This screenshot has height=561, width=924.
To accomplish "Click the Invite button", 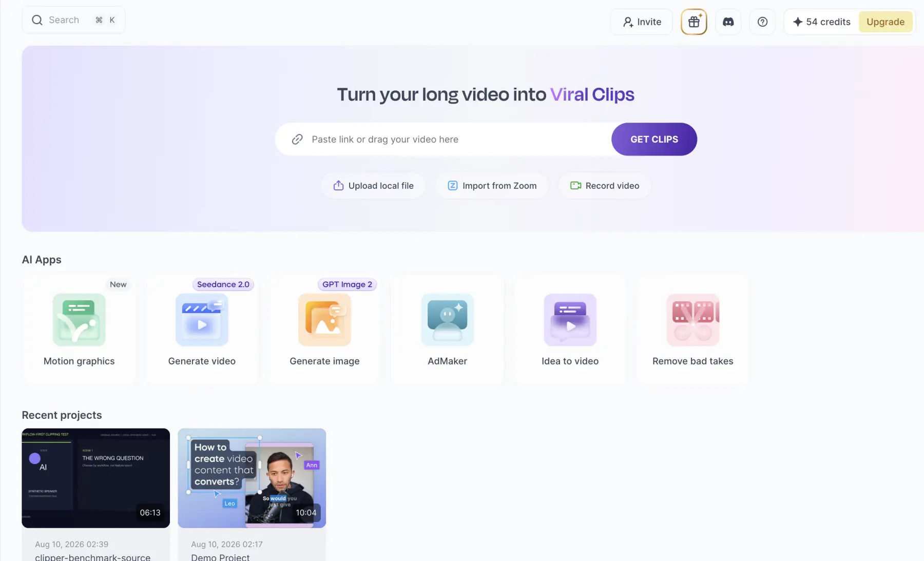I will tap(641, 22).
